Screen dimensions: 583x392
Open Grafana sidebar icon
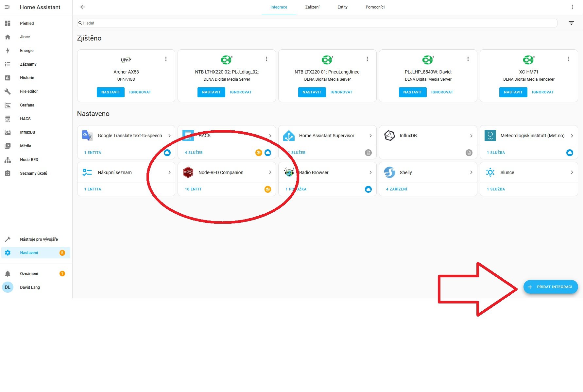coord(8,105)
